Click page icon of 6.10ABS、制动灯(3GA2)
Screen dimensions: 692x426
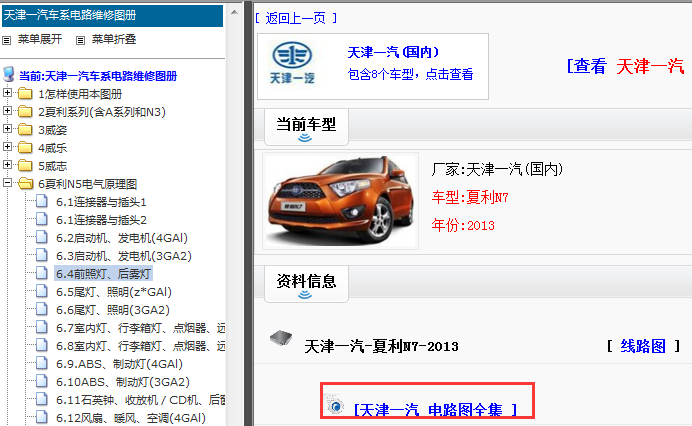pos(41,381)
